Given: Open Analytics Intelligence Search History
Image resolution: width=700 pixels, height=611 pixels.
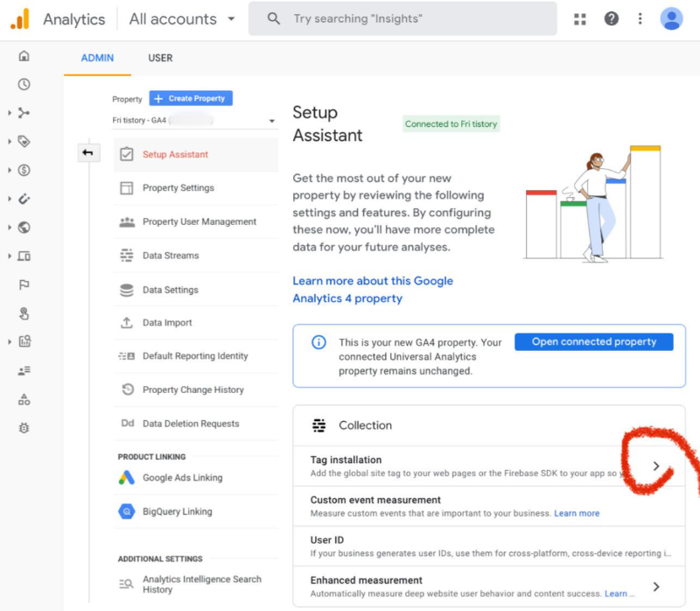Looking at the screenshot, I should click(x=196, y=584).
